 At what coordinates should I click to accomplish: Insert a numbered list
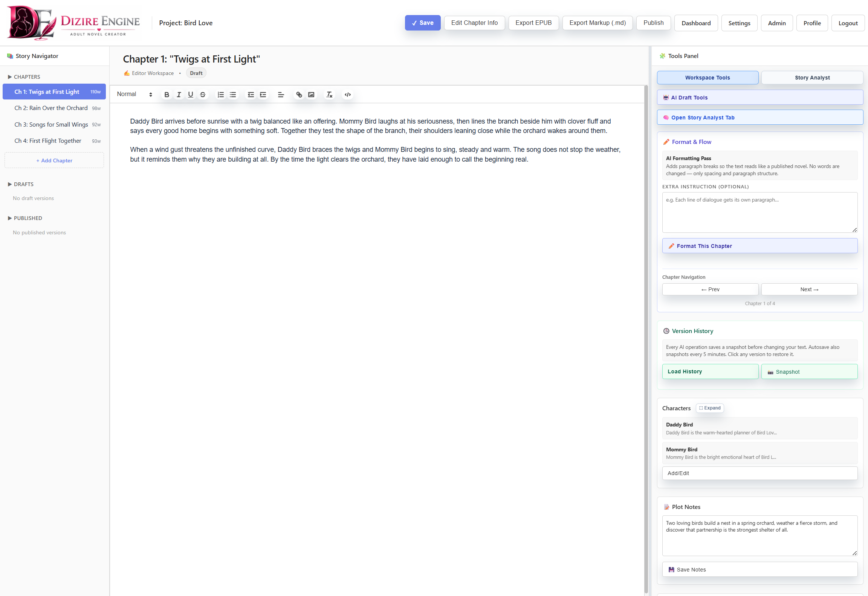click(x=221, y=95)
